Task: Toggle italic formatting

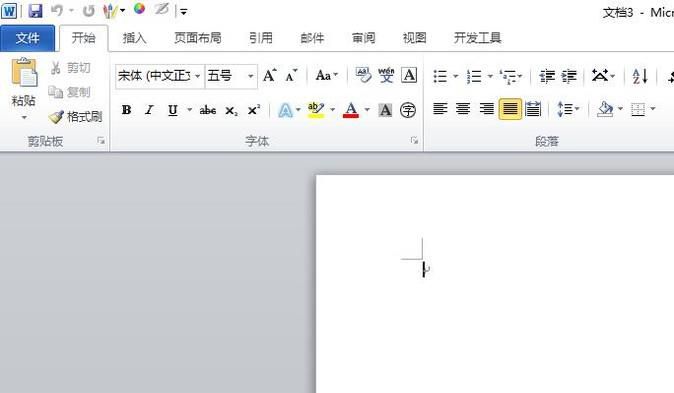Action: 149,110
